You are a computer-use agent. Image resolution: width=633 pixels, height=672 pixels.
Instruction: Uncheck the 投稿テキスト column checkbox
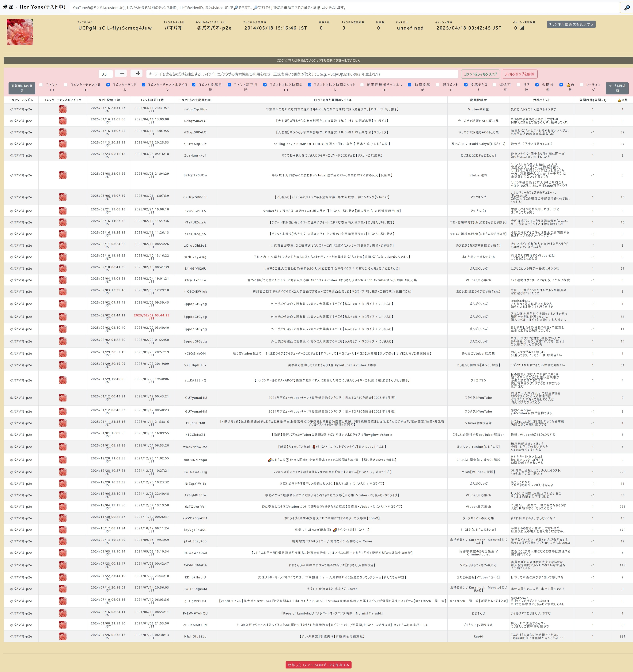466,85
